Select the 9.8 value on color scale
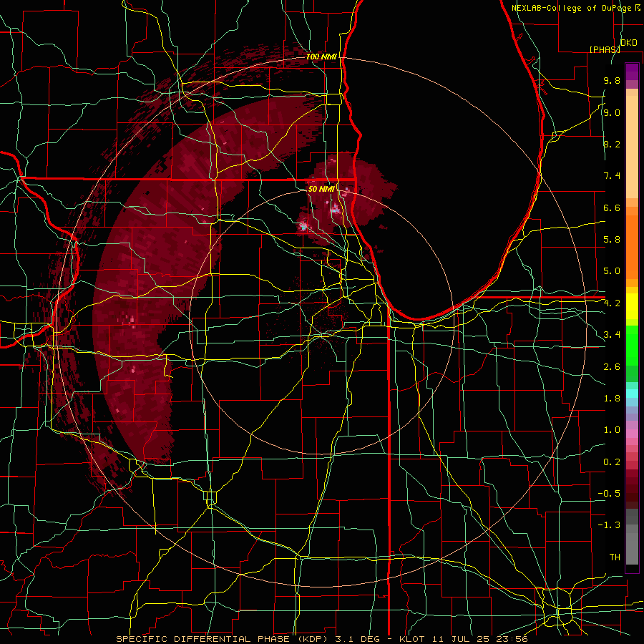The width and height of the screenshot is (644, 644). pyautogui.click(x=612, y=80)
